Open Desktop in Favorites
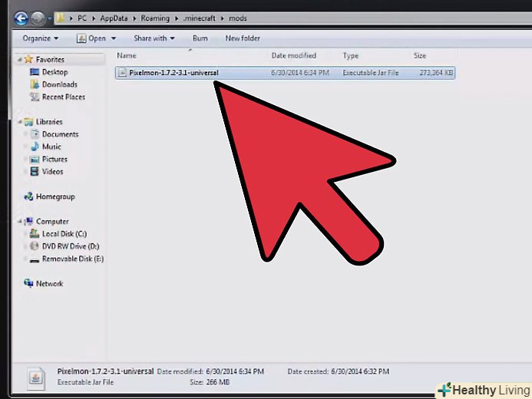Image resolution: width=532 pixels, height=399 pixels. 55,72
